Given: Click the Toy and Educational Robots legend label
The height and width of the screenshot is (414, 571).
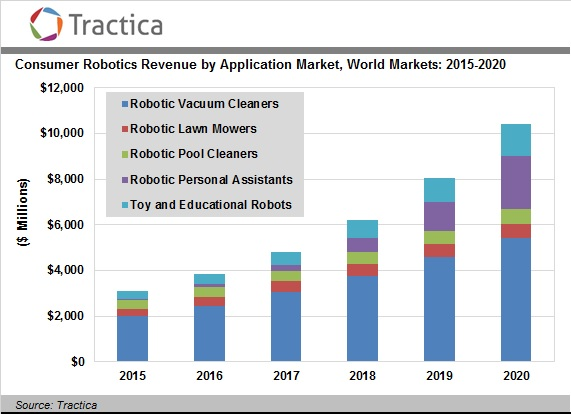Looking at the screenshot, I should (211, 205).
